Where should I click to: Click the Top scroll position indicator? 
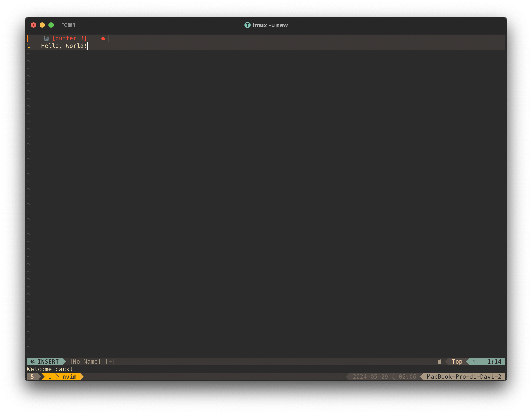[x=457, y=361]
